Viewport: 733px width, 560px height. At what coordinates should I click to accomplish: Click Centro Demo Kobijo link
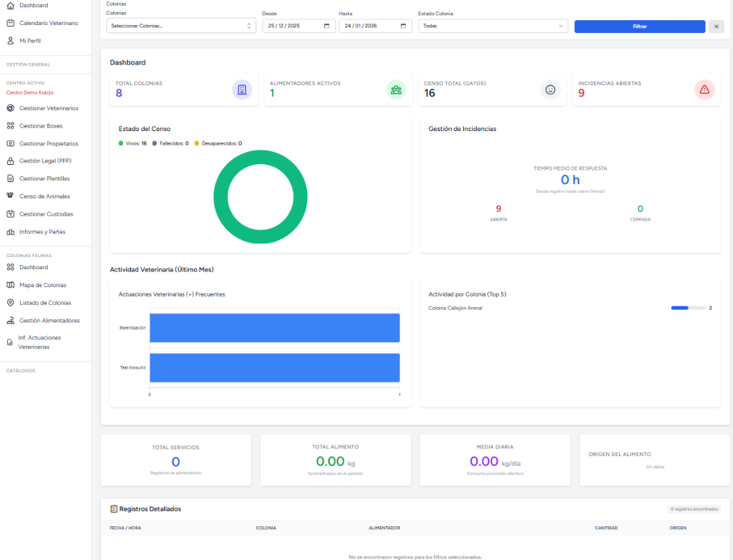pos(30,92)
